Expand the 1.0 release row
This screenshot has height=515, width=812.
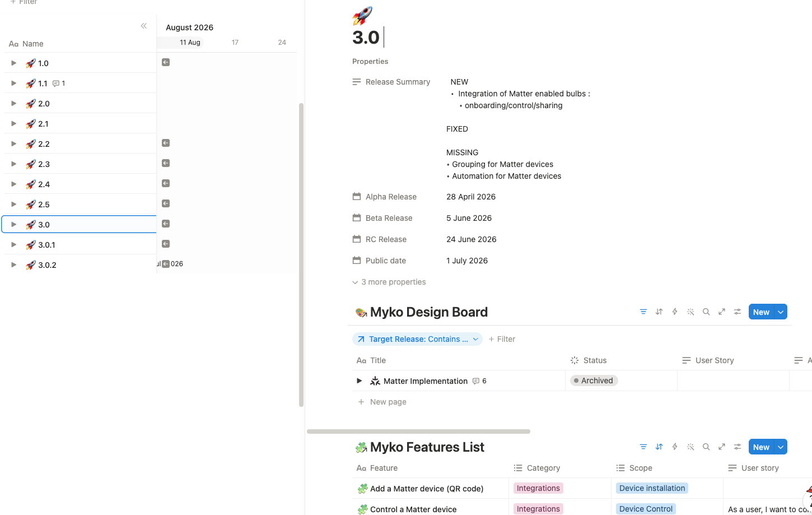tap(14, 63)
